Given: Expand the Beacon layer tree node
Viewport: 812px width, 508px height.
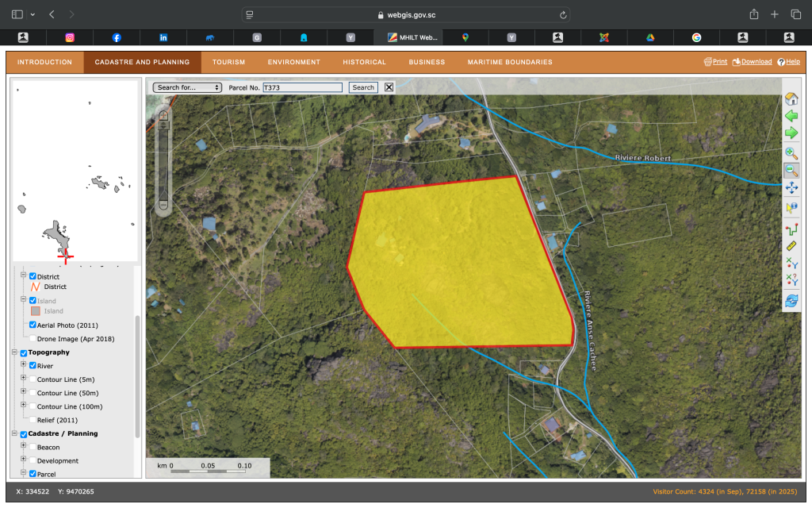Looking at the screenshot, I should (x=23, y=447).
